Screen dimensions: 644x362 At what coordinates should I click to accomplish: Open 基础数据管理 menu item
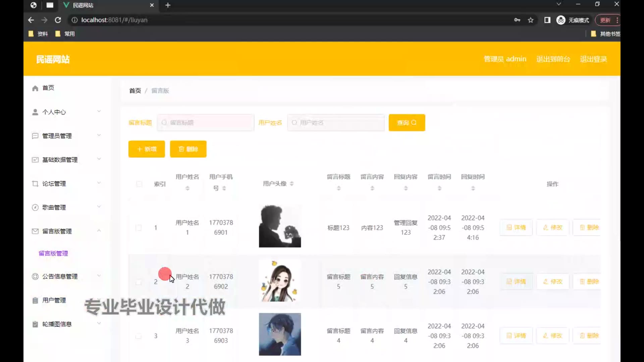(60, 160)
